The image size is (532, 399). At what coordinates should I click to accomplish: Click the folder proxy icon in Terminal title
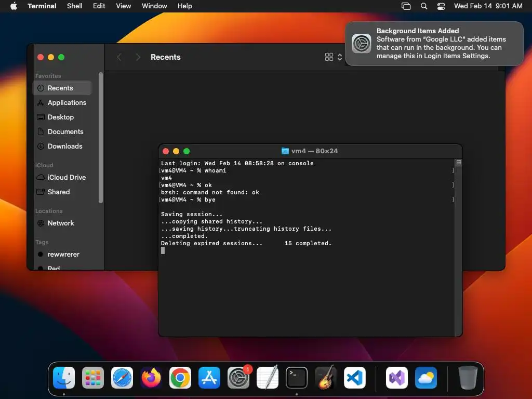[x=285, y=151]
